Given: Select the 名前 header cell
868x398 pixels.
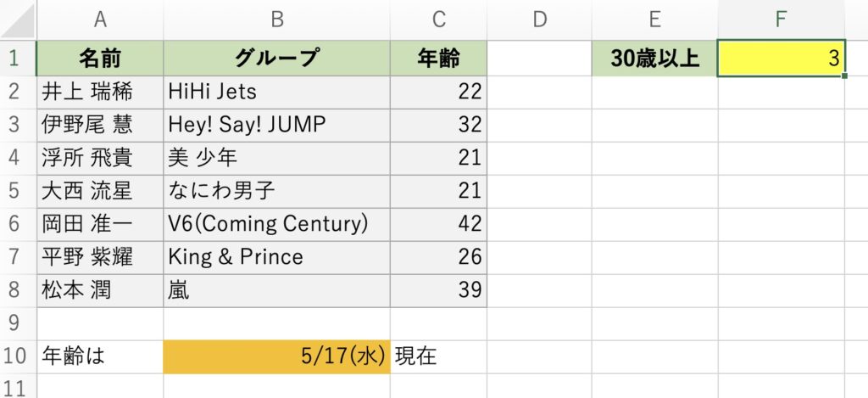Looking at the screenshot, I should click(100, 59).
